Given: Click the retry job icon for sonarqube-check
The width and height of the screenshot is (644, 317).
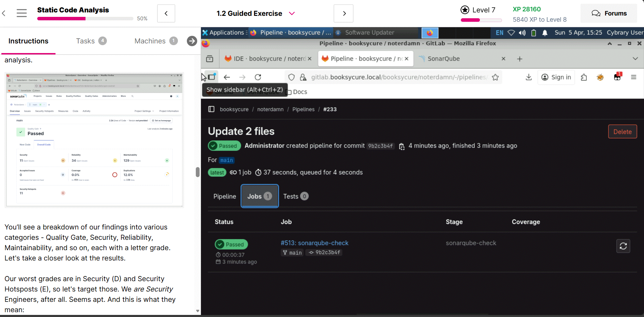Looking at the screenshot, I should [623, 246].
